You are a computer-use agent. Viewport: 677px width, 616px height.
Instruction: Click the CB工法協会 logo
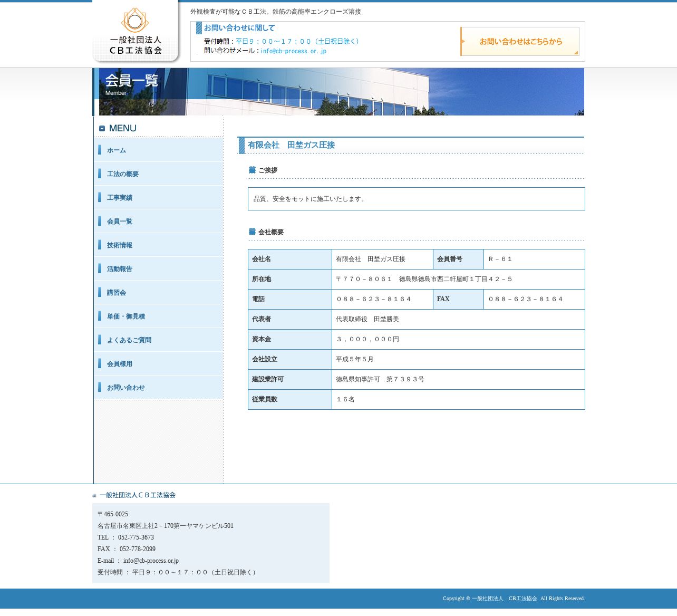point(136,32)
